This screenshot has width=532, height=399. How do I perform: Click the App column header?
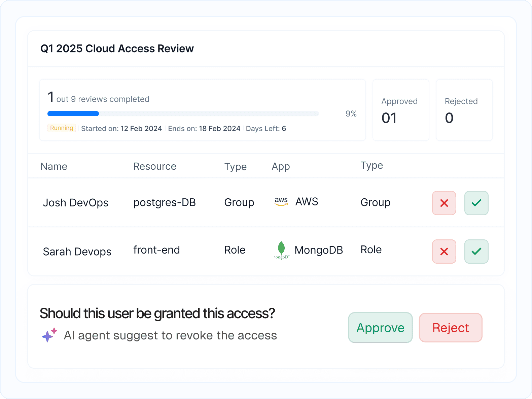point(281,167)
